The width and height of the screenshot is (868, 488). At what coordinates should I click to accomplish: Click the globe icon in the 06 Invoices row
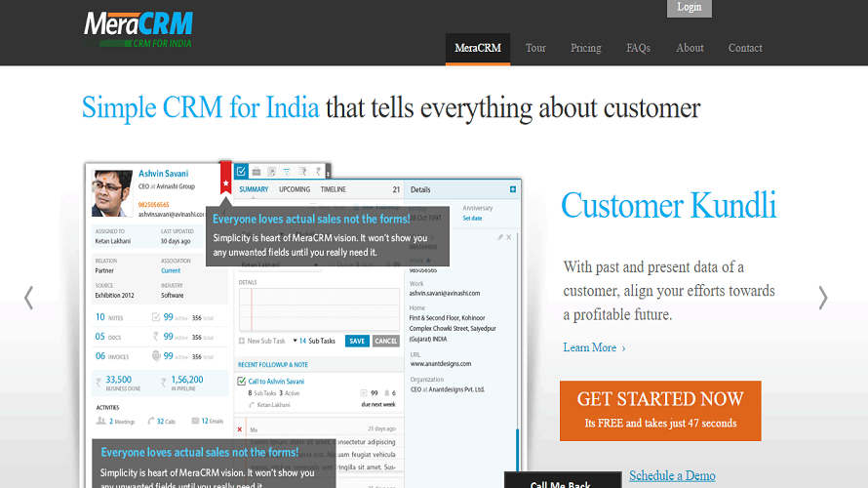(156, 355)
